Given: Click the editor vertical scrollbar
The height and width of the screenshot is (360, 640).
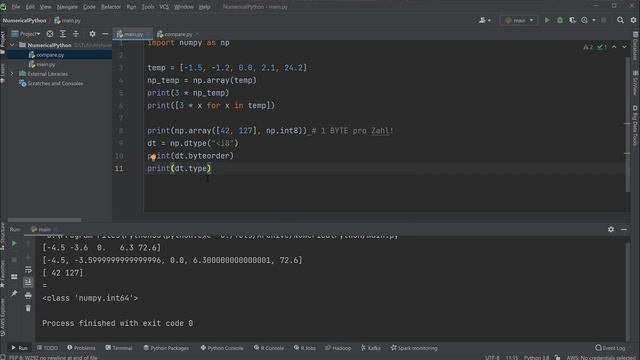Looking at the screenshot, I should pyautogui.click(x=628, y=124).
